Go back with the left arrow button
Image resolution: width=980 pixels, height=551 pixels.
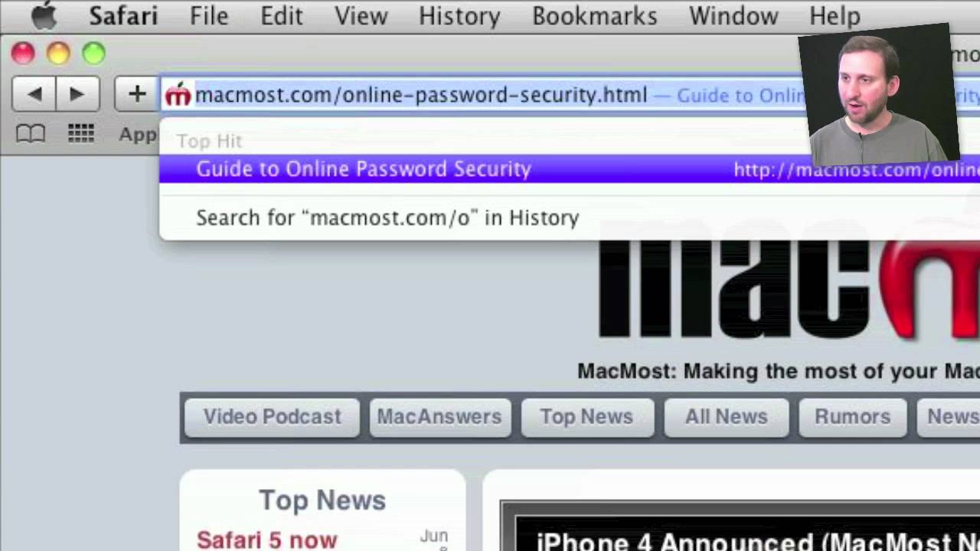[34, 94]
